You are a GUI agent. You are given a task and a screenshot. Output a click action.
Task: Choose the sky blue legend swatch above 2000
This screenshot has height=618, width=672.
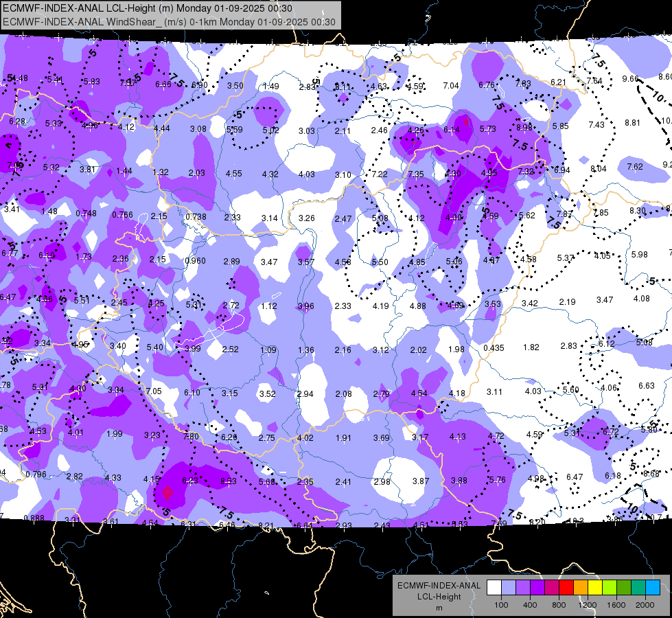tap(653, 588)
